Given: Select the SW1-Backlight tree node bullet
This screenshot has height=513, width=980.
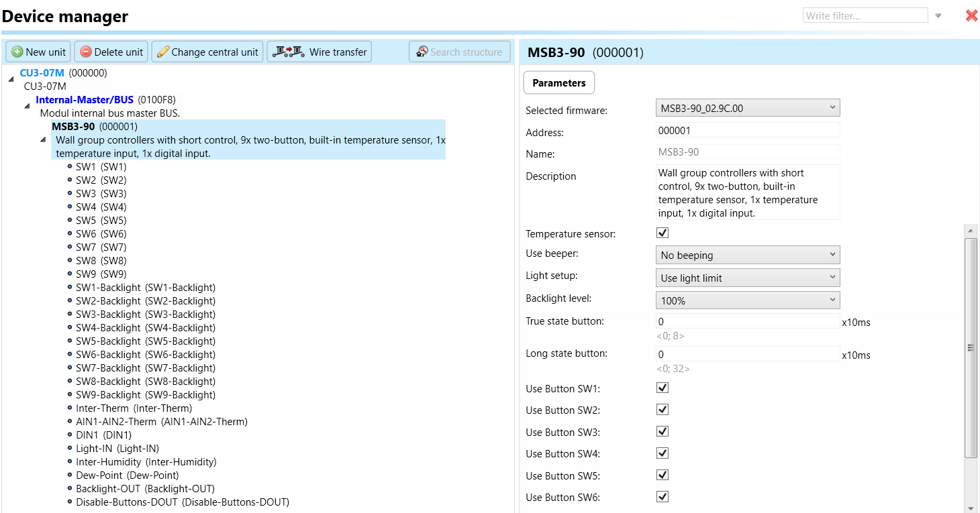Looking at the screenshot, I should [70, 288].
